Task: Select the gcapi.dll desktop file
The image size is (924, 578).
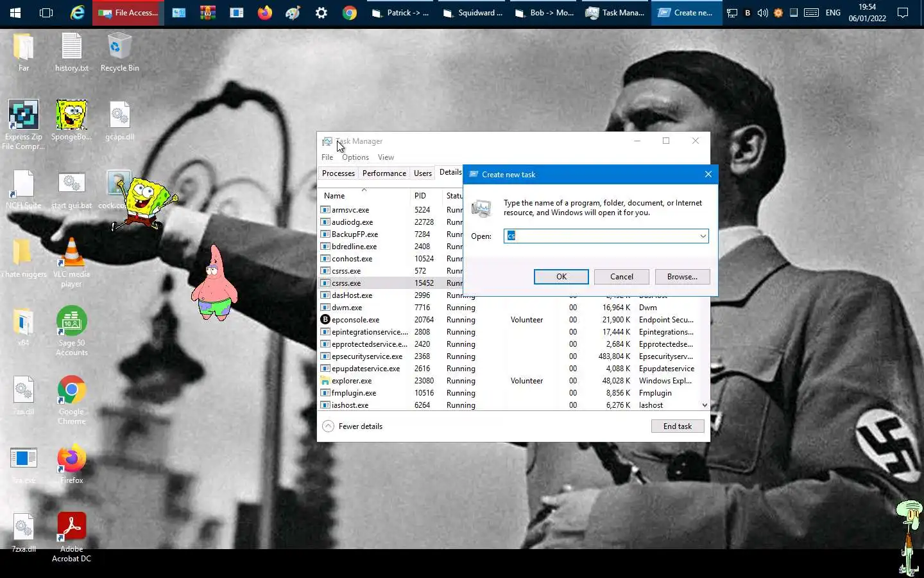Action: pos(119,122)
